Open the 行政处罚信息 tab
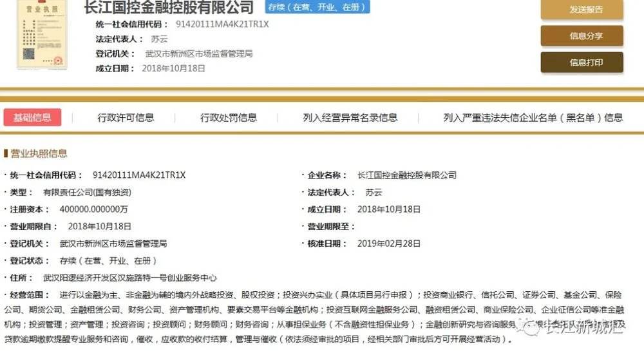The height and width of the screenshot is (355, 644). [229, 118]
